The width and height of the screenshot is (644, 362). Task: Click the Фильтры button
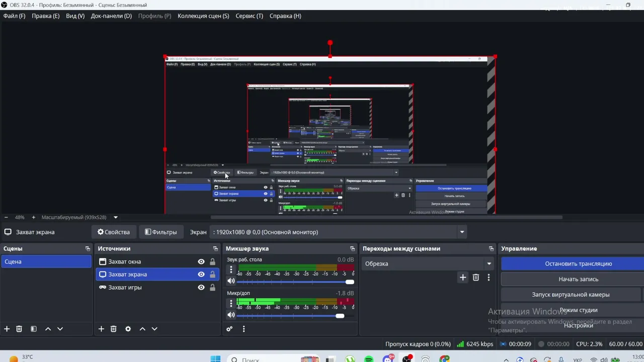pyautogui.click(x=161, y=232)
